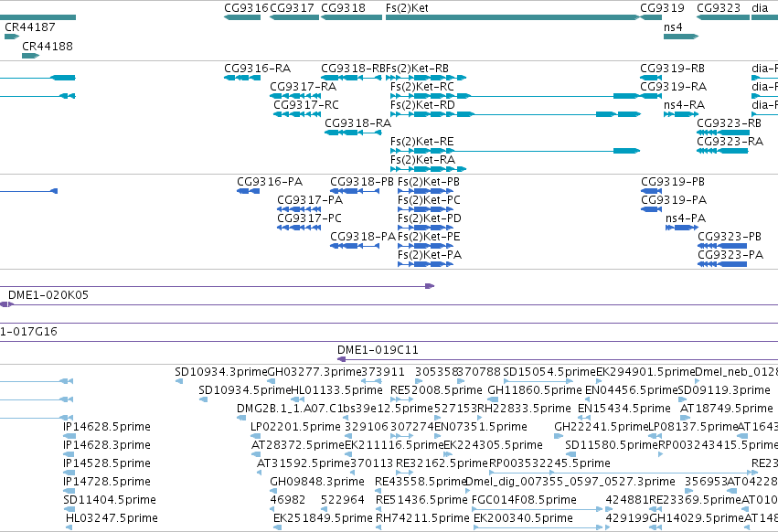Click the dia gene label
Viewport: 778px width, 532px height.
point(760,8)
